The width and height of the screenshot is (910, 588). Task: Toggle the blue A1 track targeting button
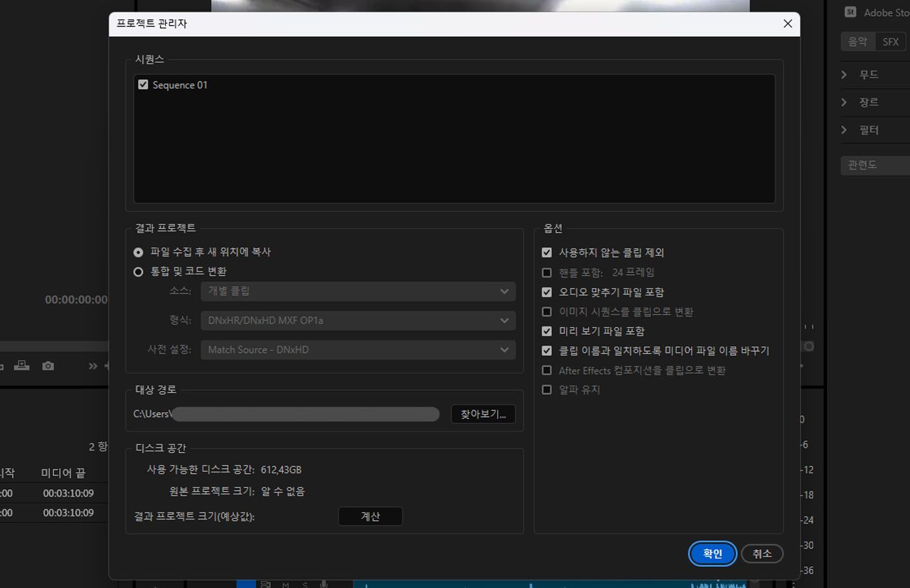pos(246,585)
